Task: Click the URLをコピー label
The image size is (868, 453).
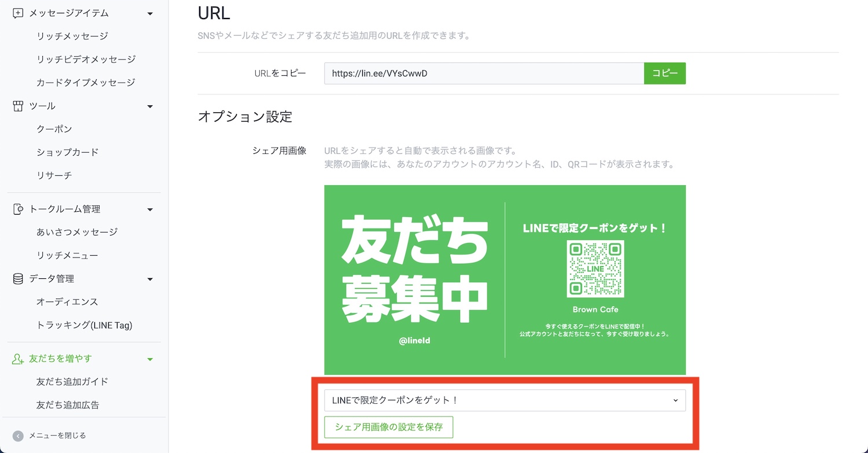Action: tap(280, 73)
